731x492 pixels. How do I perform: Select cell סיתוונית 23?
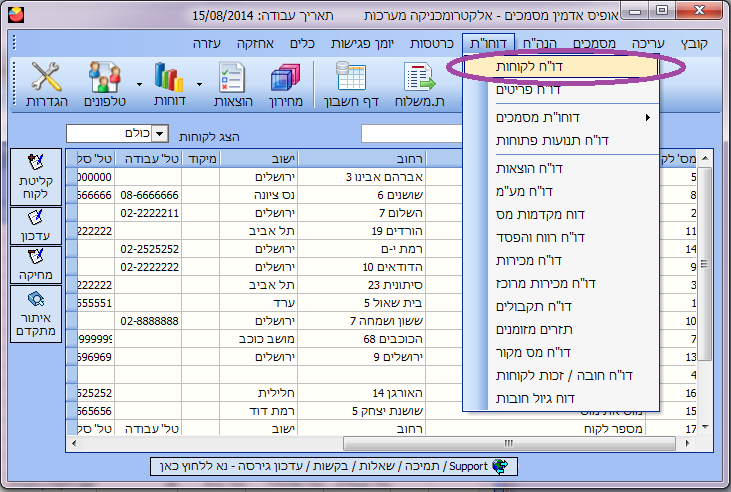(x=362, y=285)
